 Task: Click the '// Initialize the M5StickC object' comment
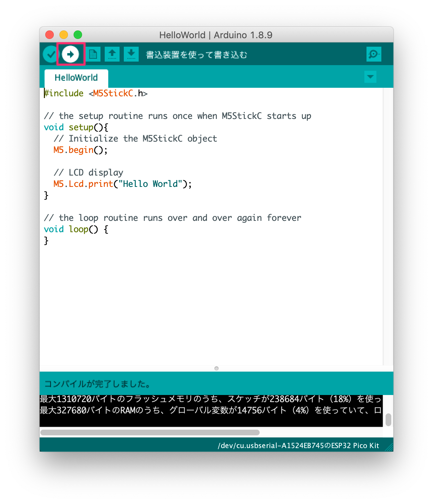(135, 139)
